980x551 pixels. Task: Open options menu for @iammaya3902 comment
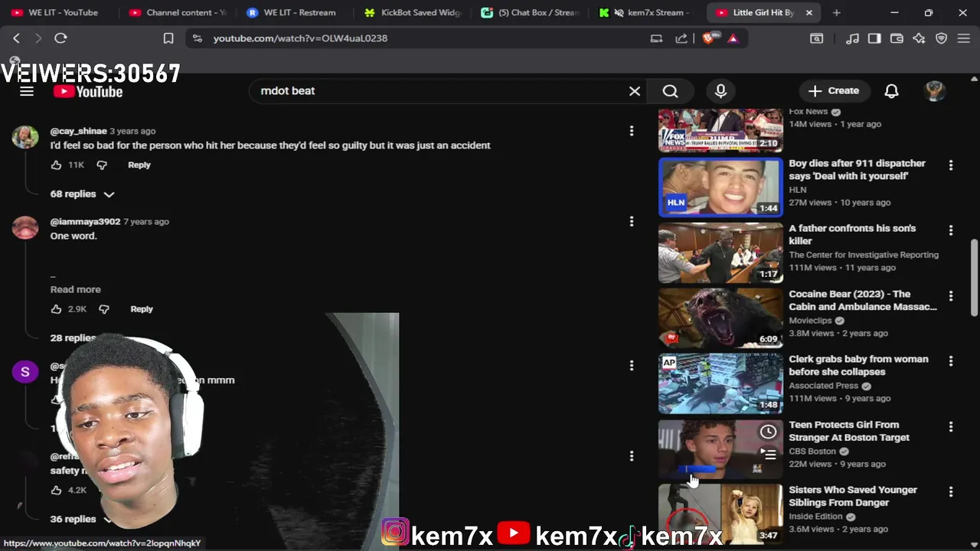click(632, 221)
